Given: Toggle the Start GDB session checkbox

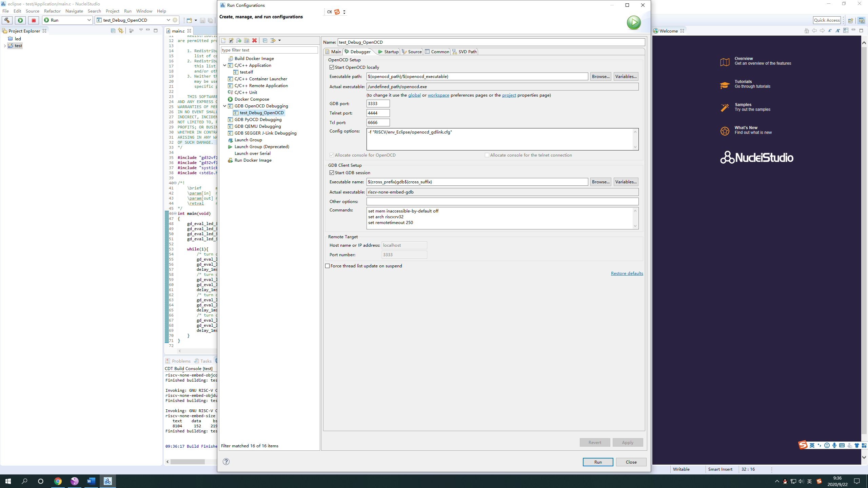Looking at the screenshot, I should click(332, 173).
